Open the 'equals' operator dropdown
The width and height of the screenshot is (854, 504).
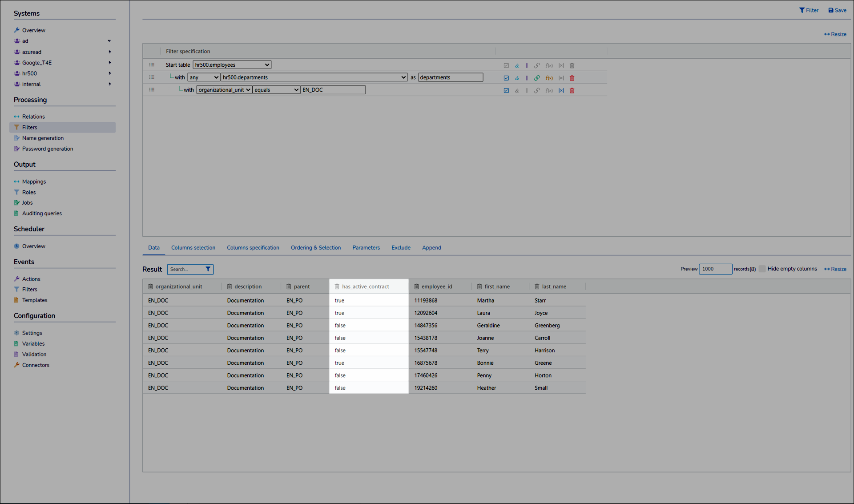pyautogui.click(x=276, y=90)
